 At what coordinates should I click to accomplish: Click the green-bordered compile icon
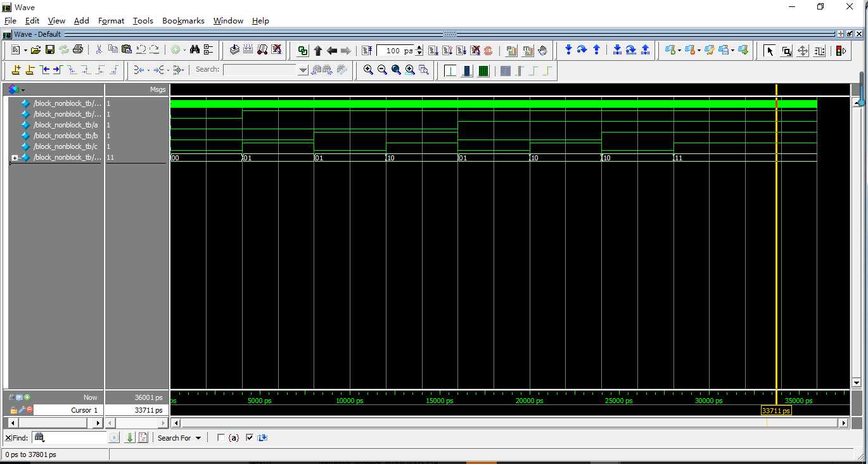tap(302, 51)
